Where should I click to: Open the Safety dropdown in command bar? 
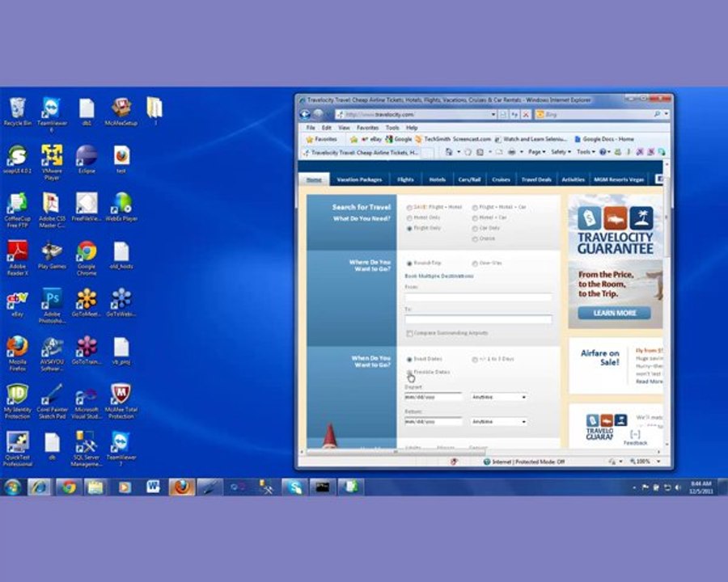[561, 152]
